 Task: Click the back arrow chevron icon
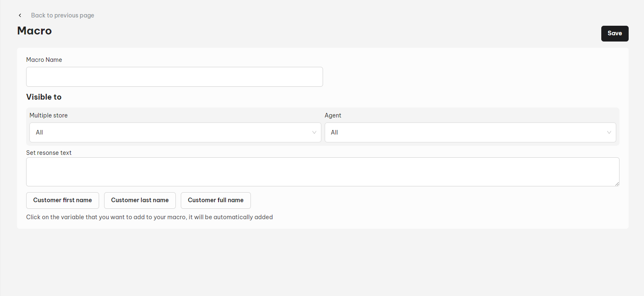[x=20, y=15]
